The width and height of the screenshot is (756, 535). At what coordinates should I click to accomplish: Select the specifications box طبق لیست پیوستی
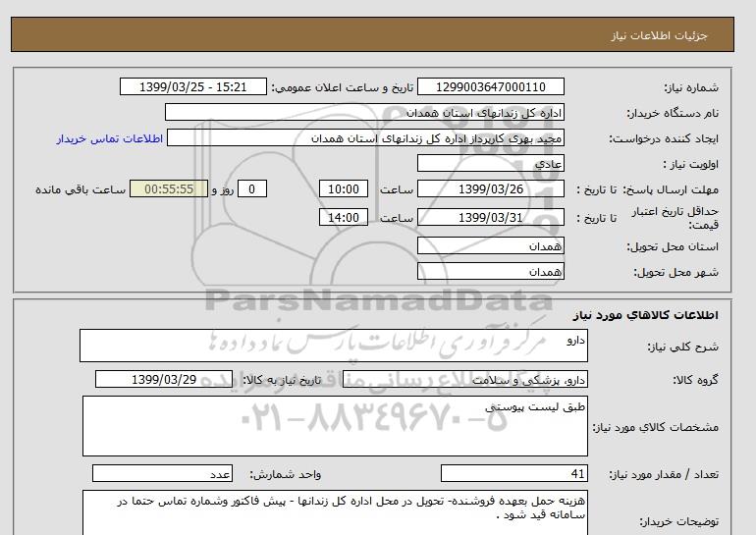(x=335, y=426)
